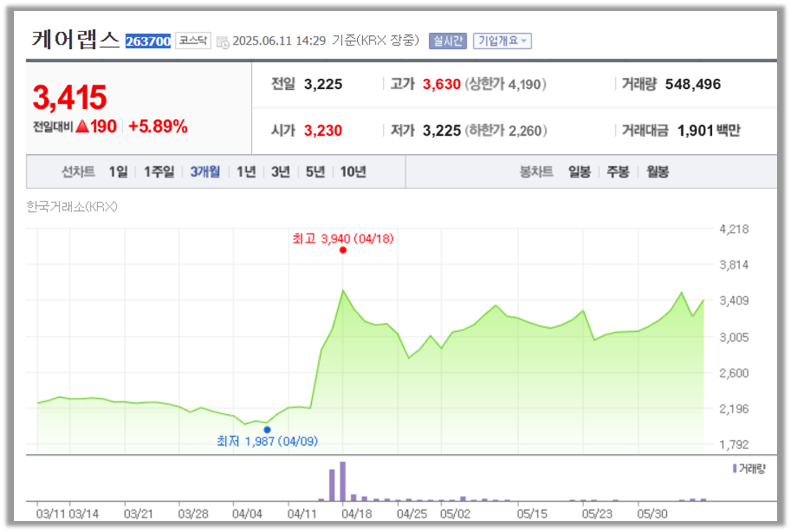Switch line chart to 1주일

pyautogui.click(x=159, y=172)
